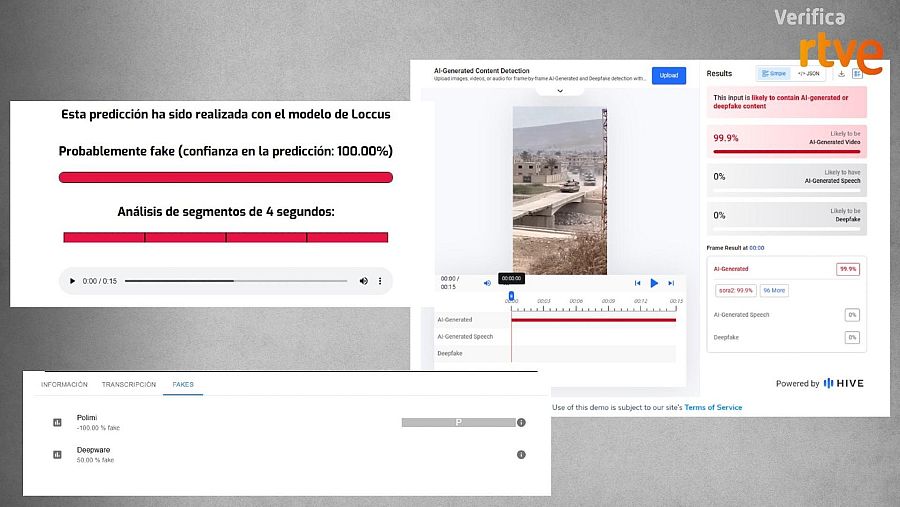Open the Terms of Service link
This screenshot has height=507, width=900.
pyautogui.click(x=713, y=408)
